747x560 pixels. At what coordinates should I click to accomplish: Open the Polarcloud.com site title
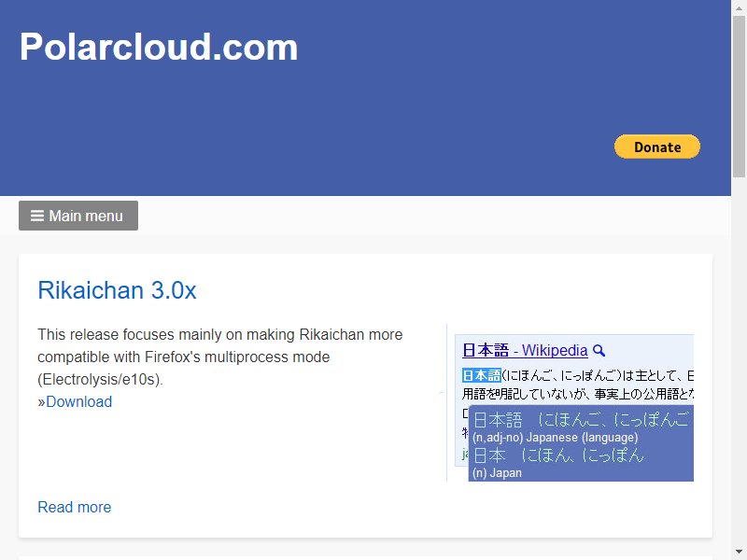(x=159, y=47)
